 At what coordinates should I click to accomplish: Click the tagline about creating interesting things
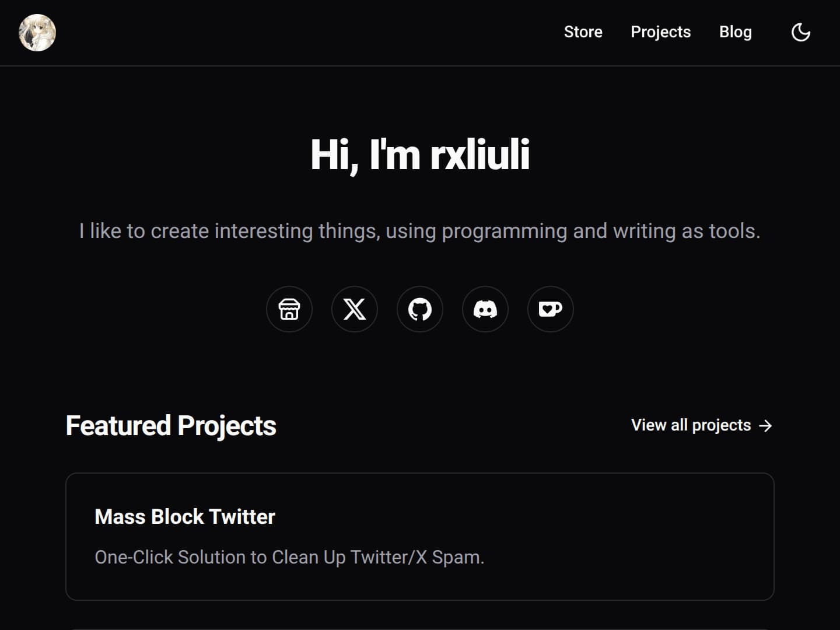(x=420, y=231)
